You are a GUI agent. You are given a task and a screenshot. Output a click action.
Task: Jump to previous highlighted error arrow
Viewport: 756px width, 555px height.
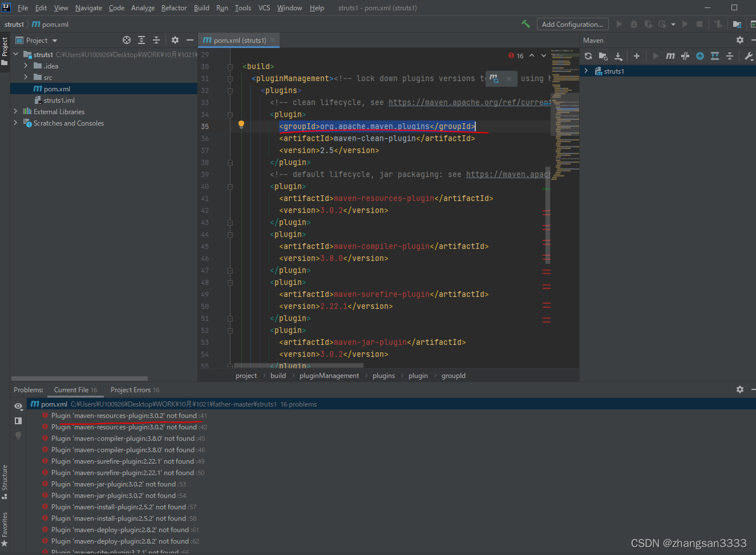click(x=532, y=55)
